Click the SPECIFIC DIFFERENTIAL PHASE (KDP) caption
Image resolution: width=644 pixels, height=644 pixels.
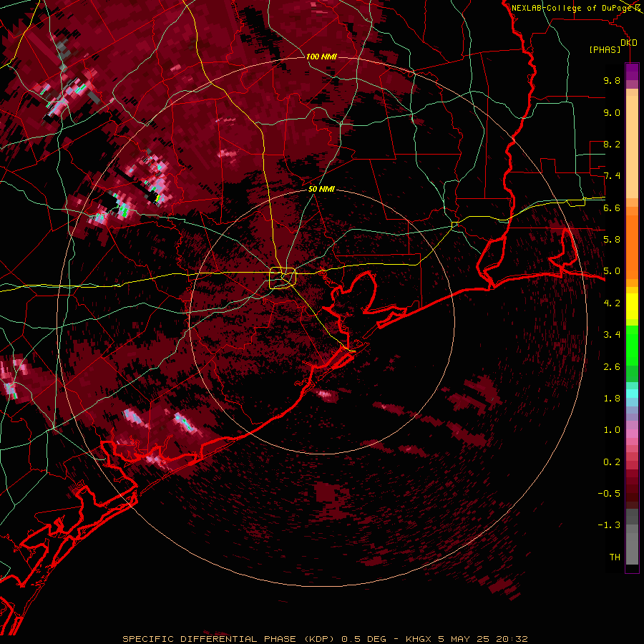[229, 639]
